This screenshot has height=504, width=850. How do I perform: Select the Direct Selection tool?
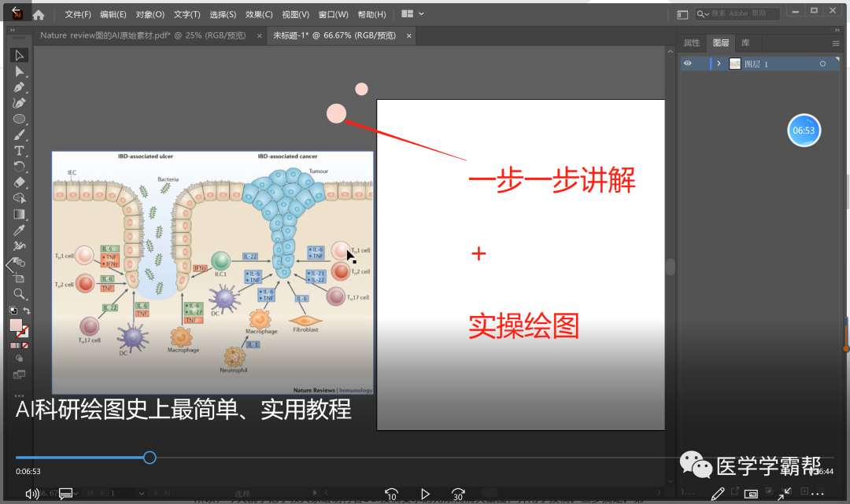tap(19, 72)
